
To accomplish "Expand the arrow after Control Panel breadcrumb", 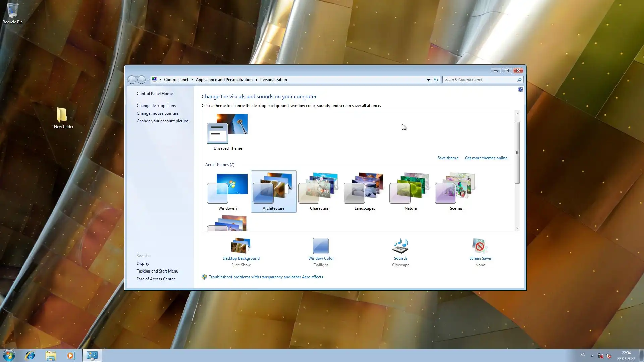I will [x=192, y=80].
